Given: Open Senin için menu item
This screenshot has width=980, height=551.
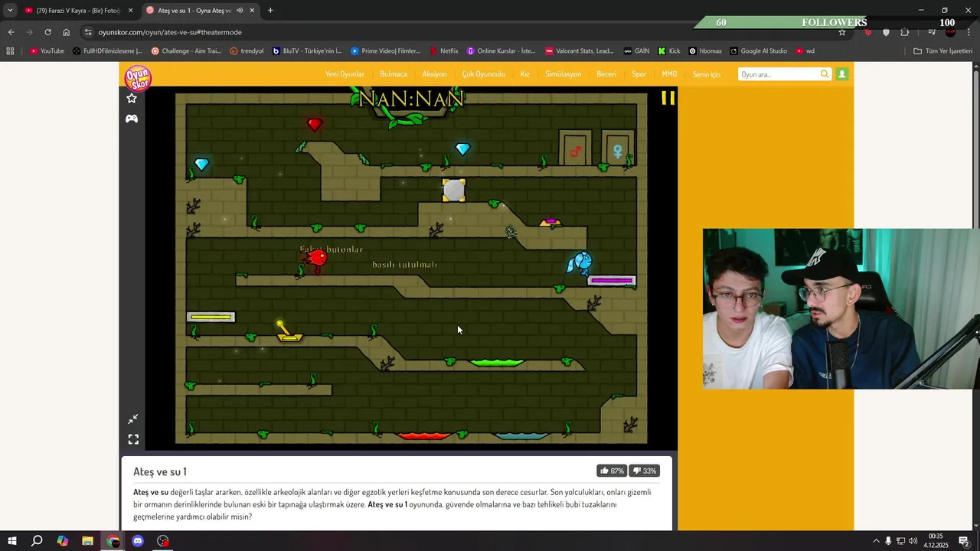Looking at the screenshot, I should coord(706,74).
